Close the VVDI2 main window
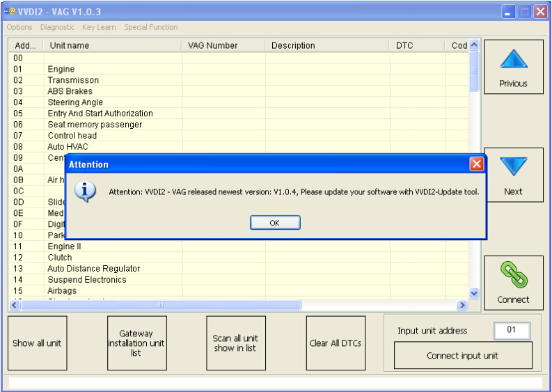This screenshot has width=552, height=392. coord(540,12)
